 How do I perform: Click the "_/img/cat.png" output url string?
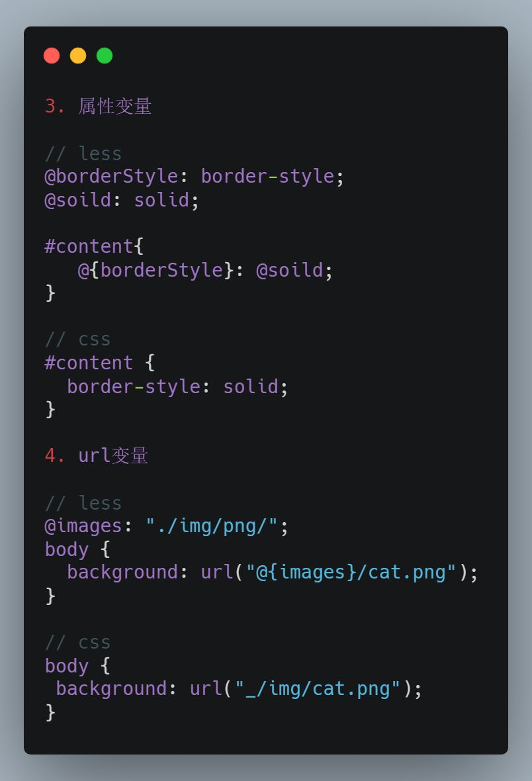[x=318, y=688]
